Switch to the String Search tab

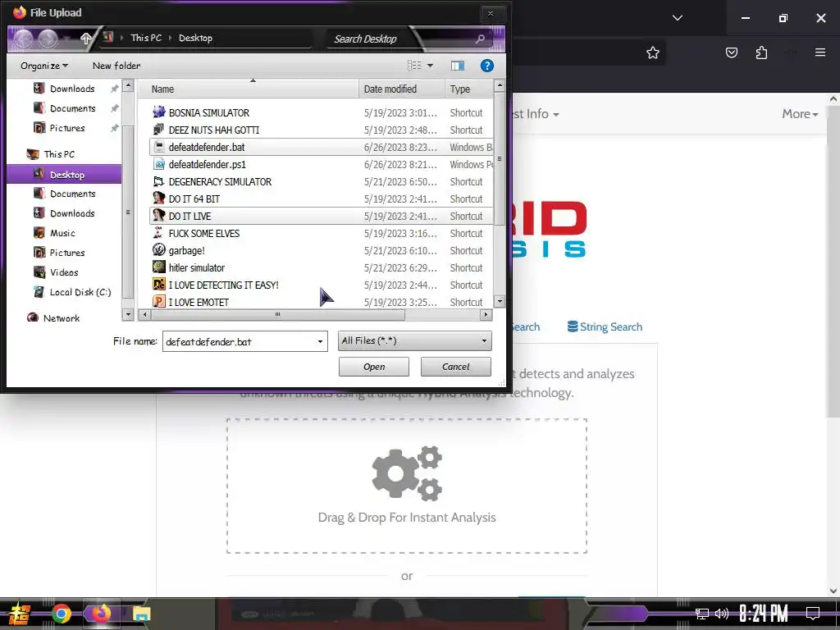(605, 326)
